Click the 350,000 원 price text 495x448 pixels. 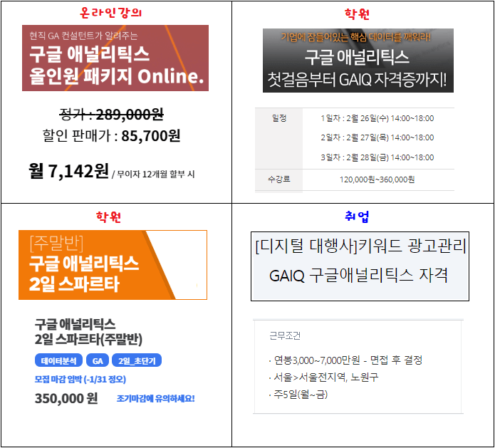(x=66, y=398)
